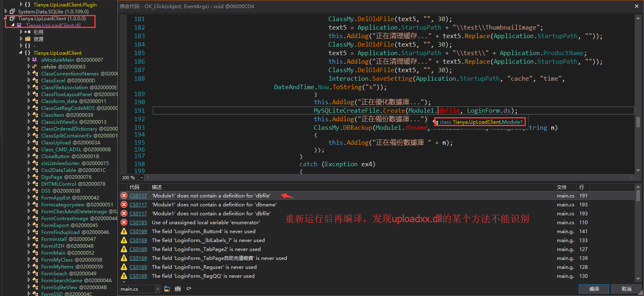Click 'catch (Exception ex4)' code line
Image resolution: width=644 pixels, height=296 pixels.
click(x=337, y=164)
